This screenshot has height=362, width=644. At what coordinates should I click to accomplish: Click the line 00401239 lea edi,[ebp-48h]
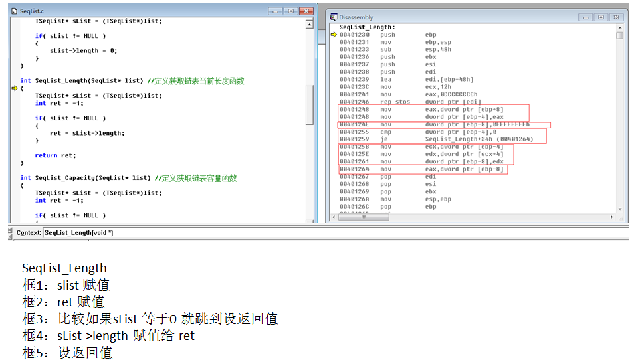pos(407,79)
